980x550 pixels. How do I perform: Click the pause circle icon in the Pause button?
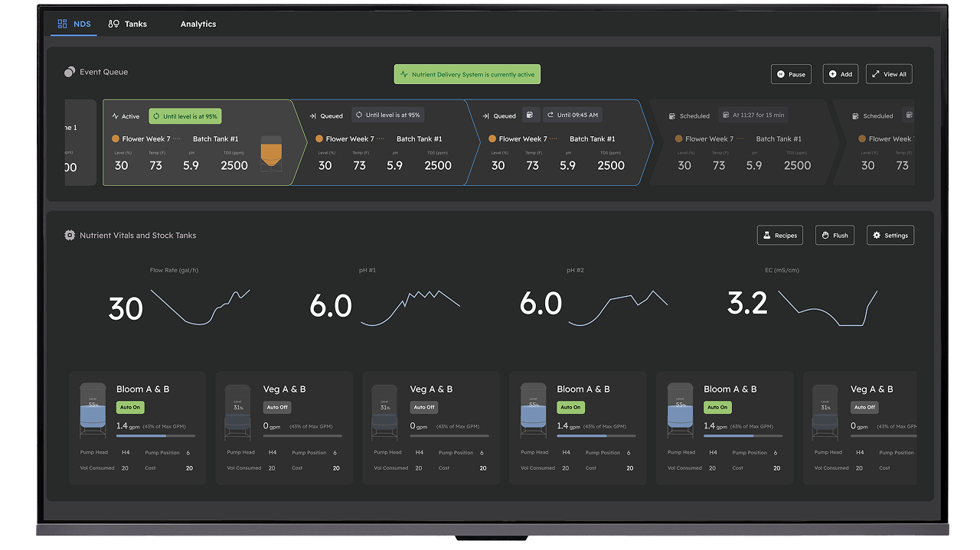(781, 74)
